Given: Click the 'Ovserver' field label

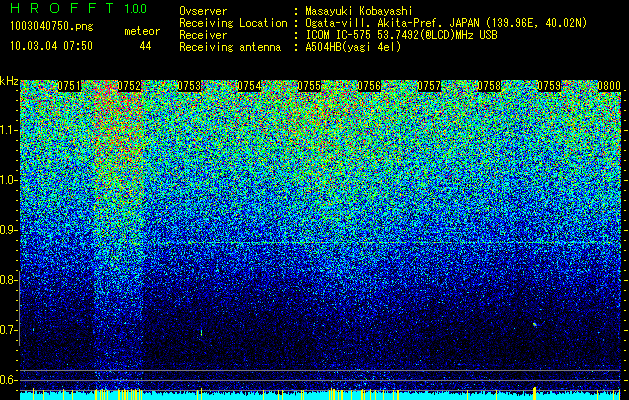Looking at the screenshot, I should 203,11.
